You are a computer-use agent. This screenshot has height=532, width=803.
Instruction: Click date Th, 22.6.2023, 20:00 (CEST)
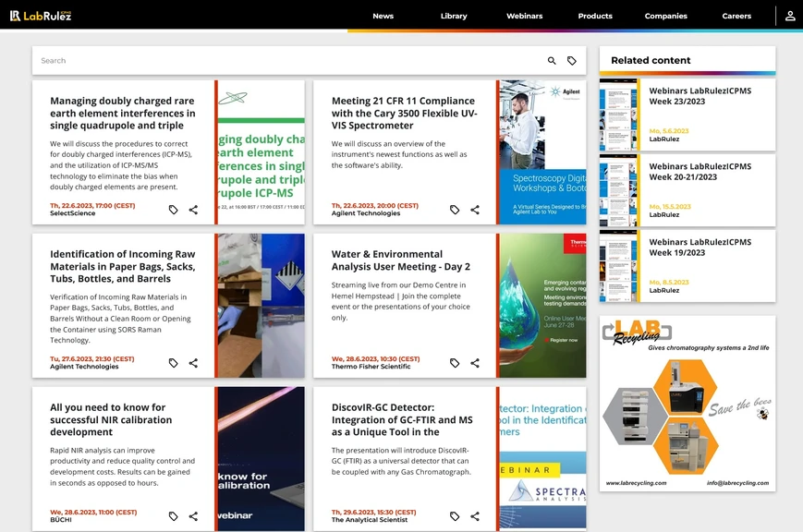point(375,205)
